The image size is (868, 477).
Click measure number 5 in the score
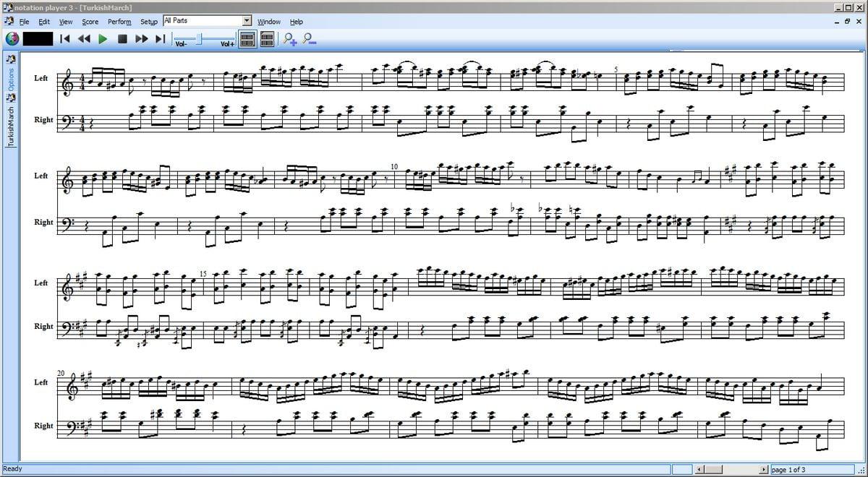pos(616,69)
